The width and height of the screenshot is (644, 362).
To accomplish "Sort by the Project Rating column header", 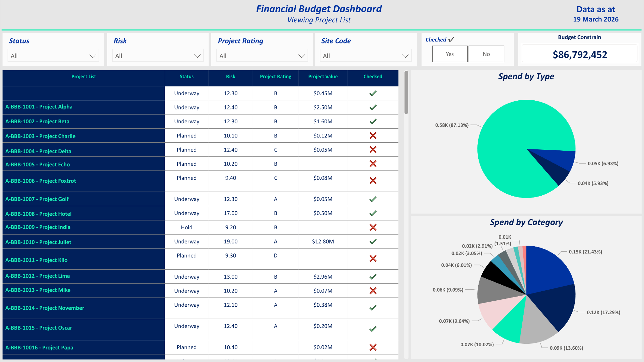I will 276,77.
